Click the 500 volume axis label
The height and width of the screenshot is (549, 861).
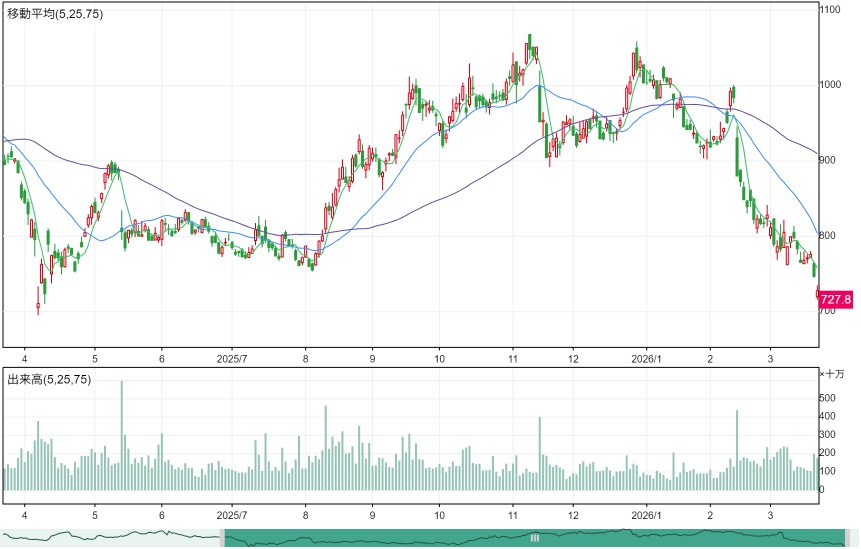pos(827,398)
